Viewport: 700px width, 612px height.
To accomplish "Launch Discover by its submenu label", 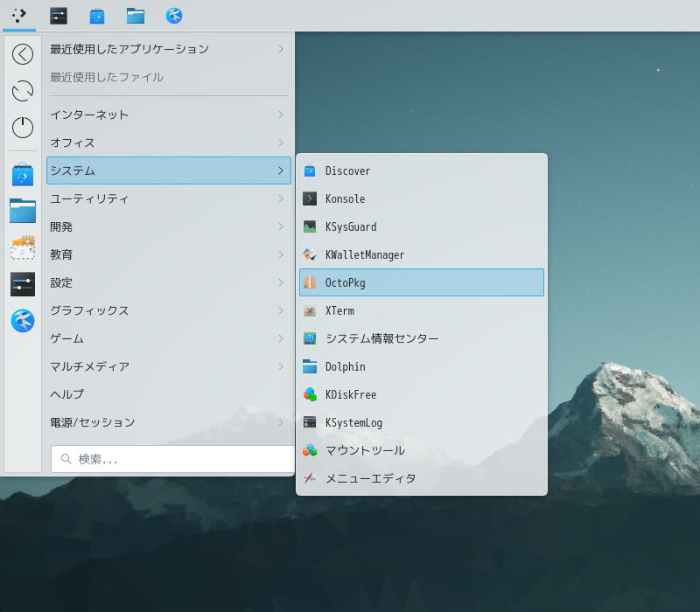I will click(x=347, y=170).
